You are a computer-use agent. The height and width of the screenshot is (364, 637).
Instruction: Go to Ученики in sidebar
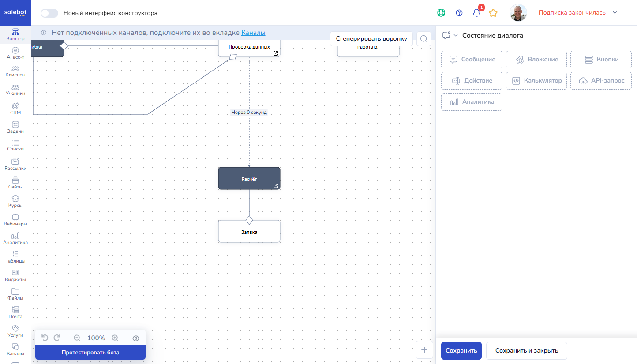point(15,90)
